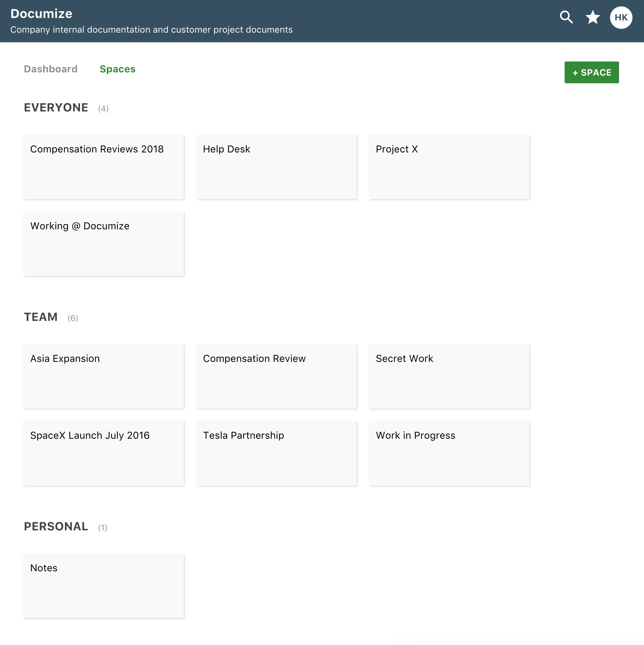The height and width of the screenshot is (645, 644).
Task: Open the search magnifier icon
Action: pyautogui.click(x=566, y=17)
